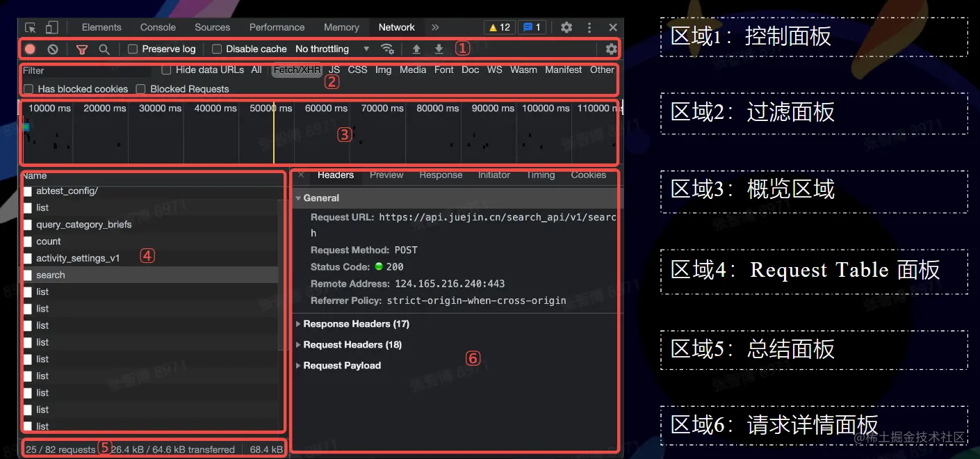Filter by Manifest resources
The height and width of the screenshot is (459, 980).
[563, 70]
